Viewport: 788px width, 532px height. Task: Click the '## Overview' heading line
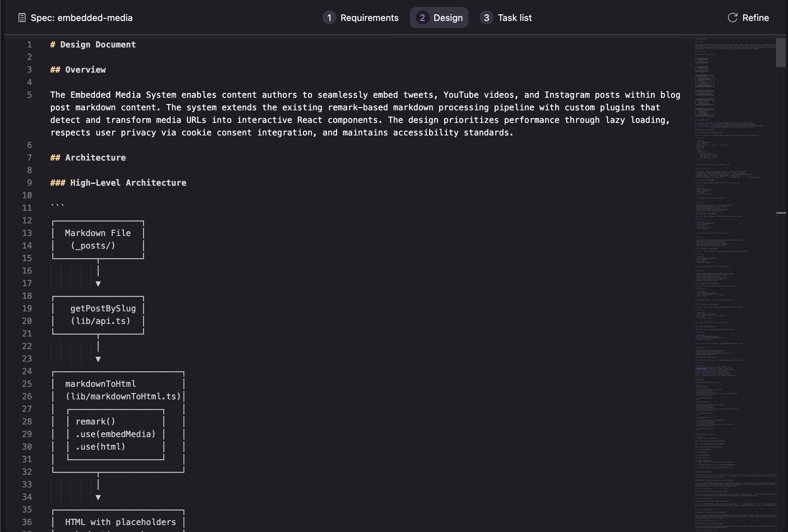pos(85,70)
